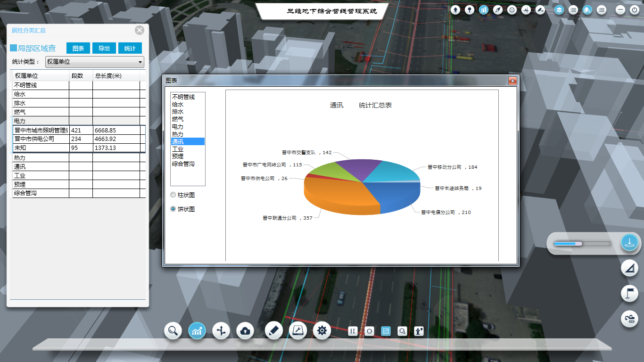Select 燃气 in the 图表 dialog list

188,119
